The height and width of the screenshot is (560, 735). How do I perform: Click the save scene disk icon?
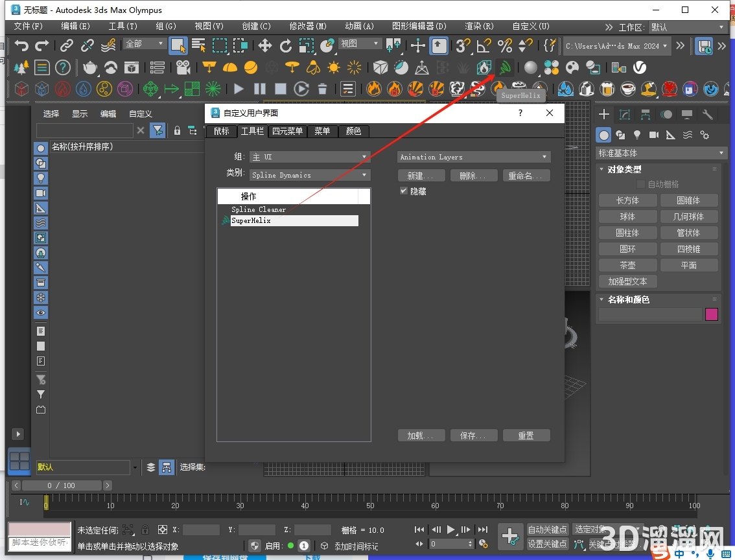[704, 46]
